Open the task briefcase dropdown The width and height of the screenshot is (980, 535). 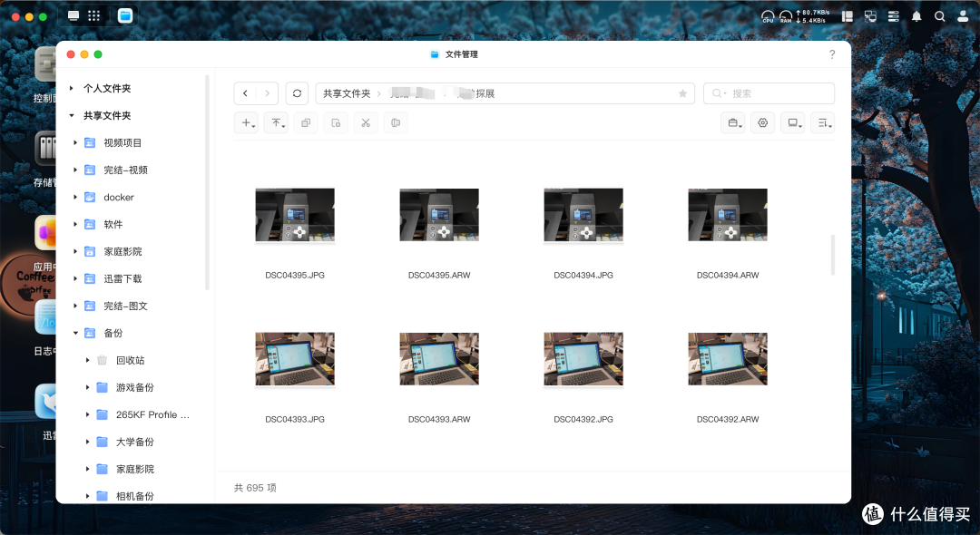(x=732, y=123)
